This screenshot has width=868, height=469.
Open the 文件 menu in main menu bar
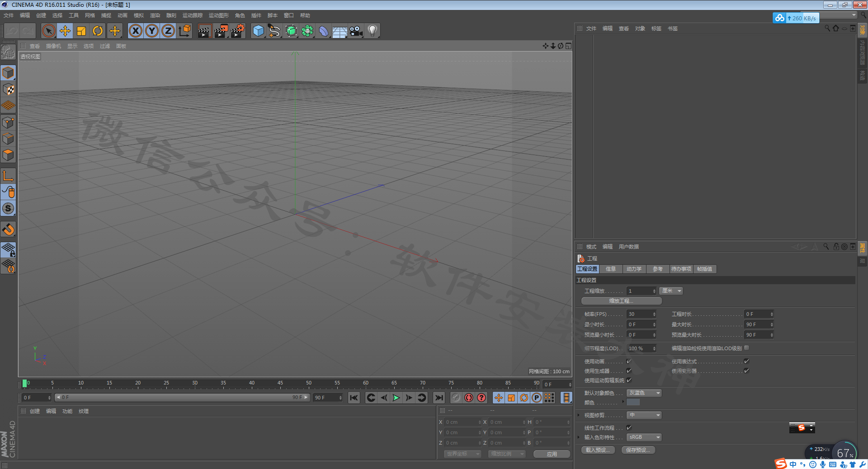[9, 15]
